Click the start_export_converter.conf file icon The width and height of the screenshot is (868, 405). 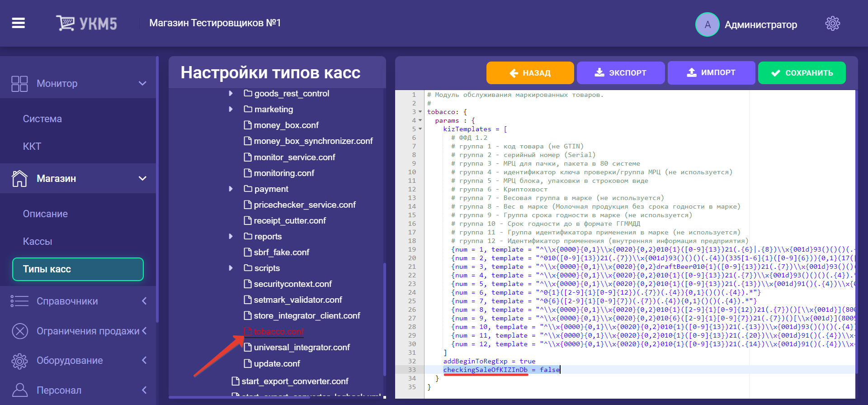tap(235, 381)
